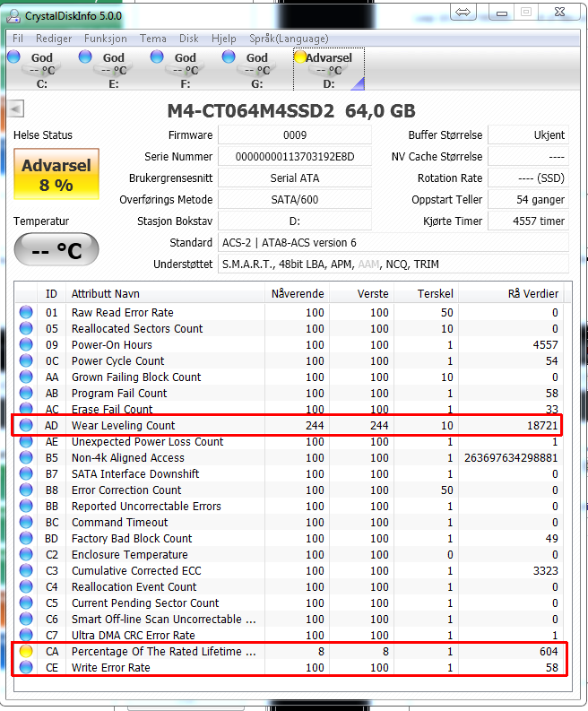Click status icon of Program Fail Count

point(26,393)
